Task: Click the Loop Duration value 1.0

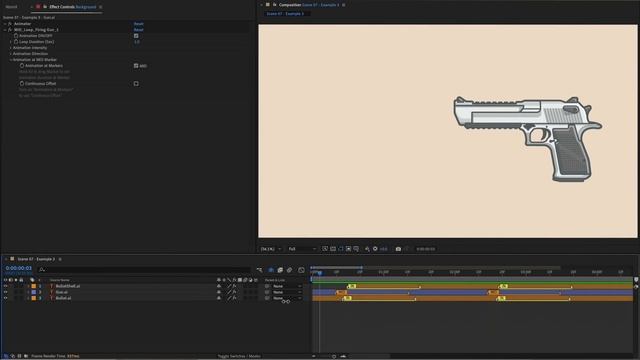Action: pos(137,42)
